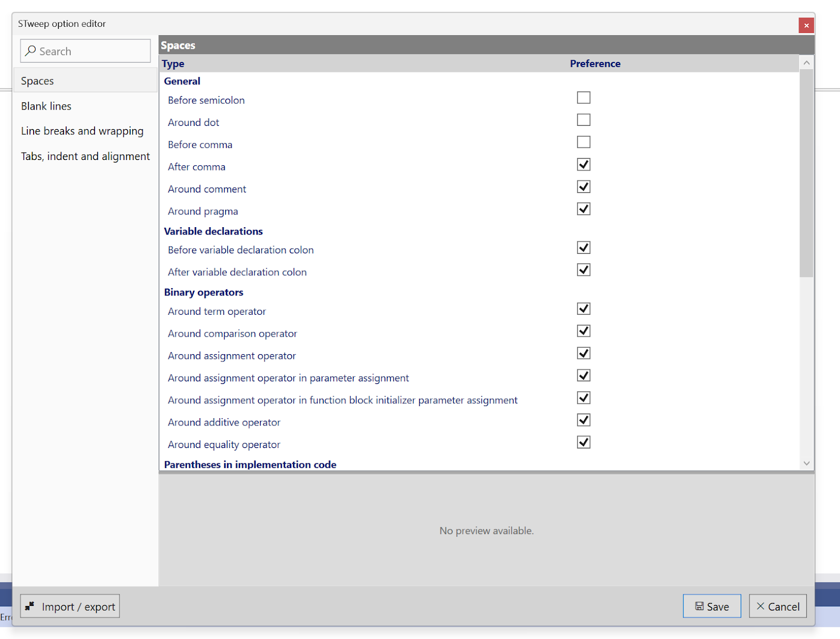The height and width of the screenshot is (639, 840).
Task: Select Around term operator label
Action: [217, 312]
